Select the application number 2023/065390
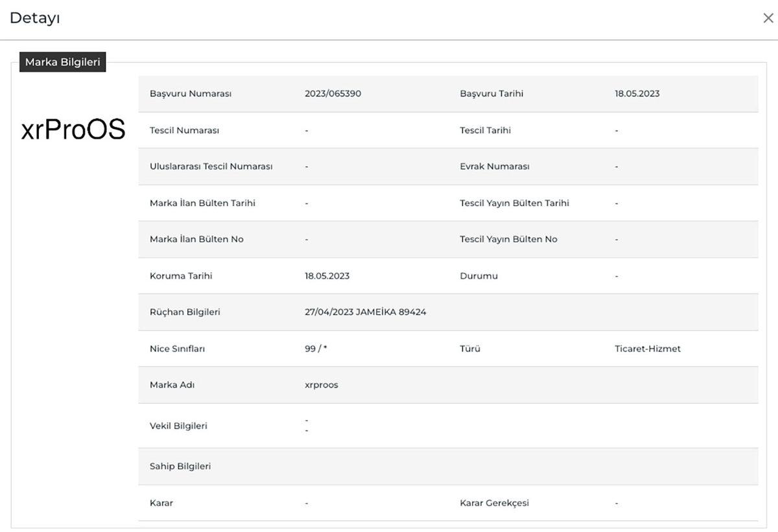The height and width of the screenshot is (532, 778). (333, 93)
